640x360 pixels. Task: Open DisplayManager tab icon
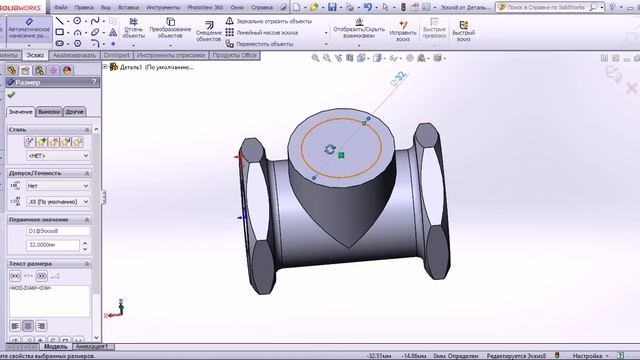point(67,70)
